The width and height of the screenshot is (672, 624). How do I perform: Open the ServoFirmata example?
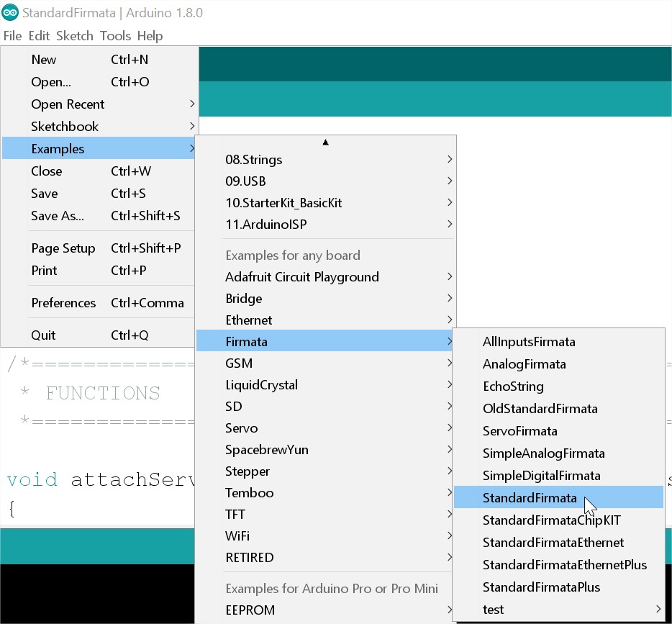pyautogui.click(x=559, y=431)
